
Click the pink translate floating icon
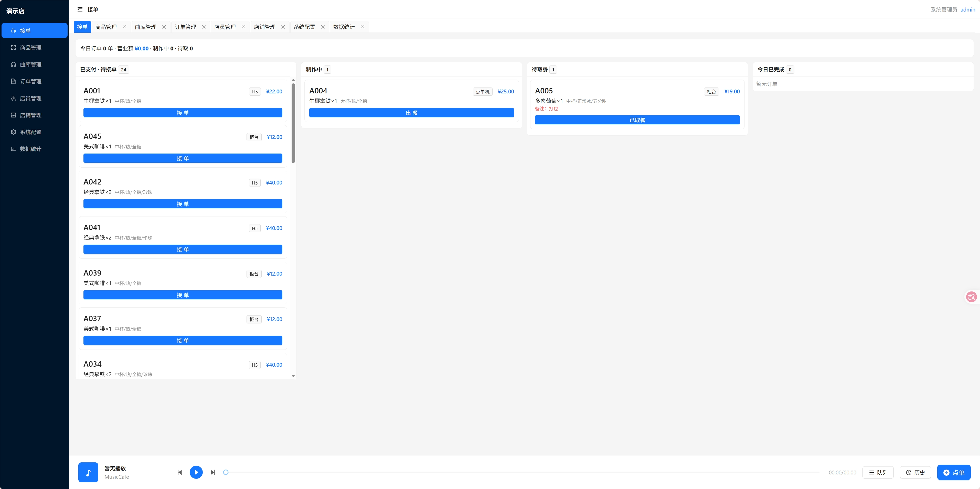coord(971,297)
